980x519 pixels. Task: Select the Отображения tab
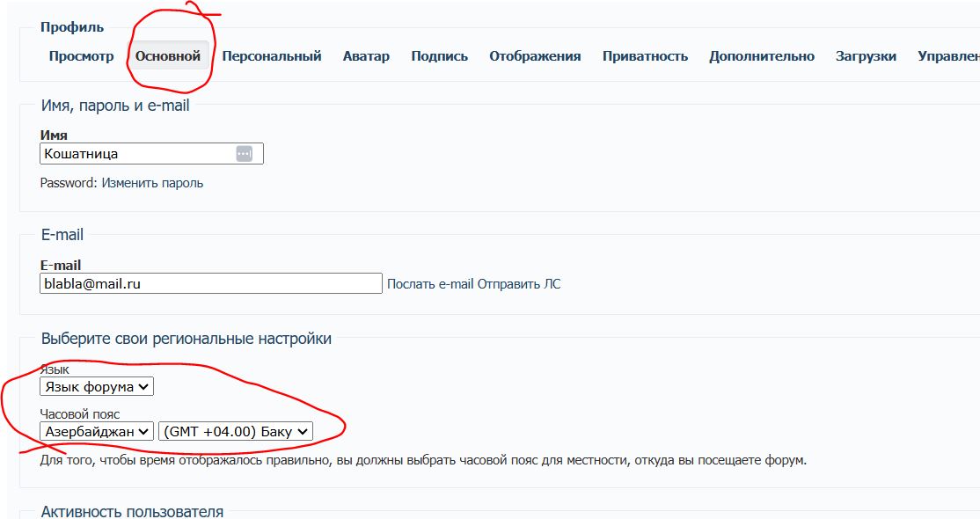[535, 56]
